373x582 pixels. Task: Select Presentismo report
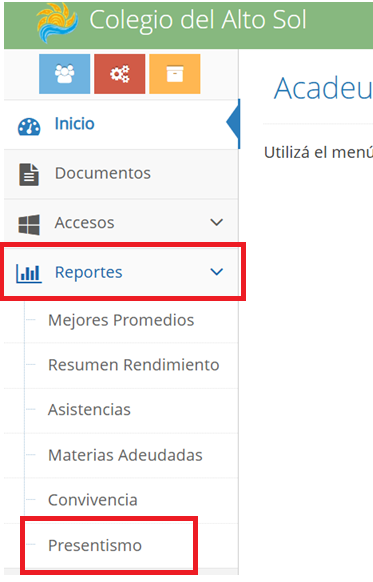tap(95, 545)
